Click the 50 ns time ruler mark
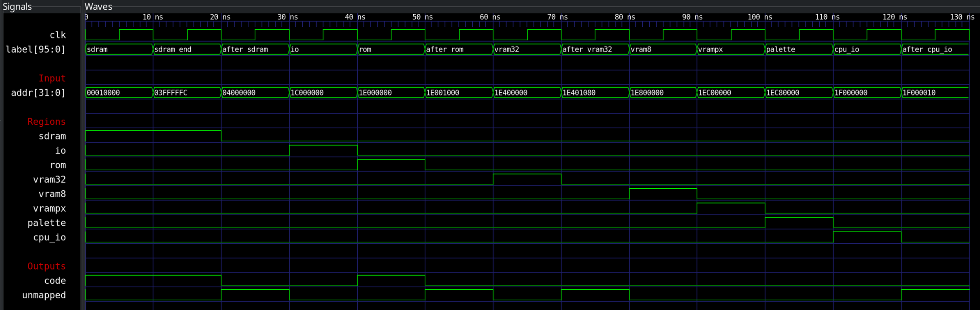980x310 pixels. pyautogui.click(x=422, y=17)
